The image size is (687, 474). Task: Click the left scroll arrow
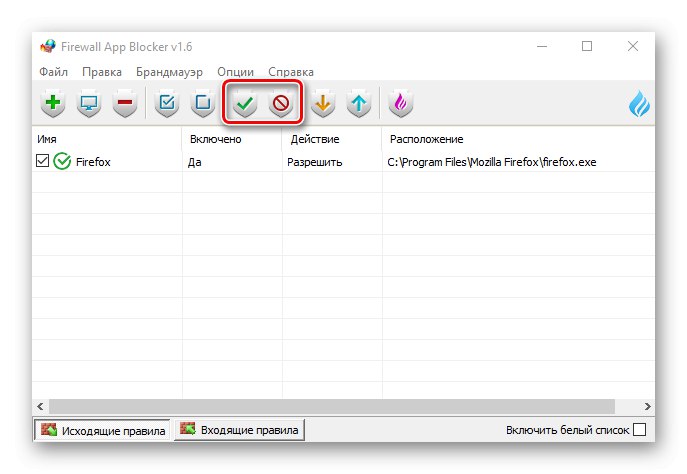[x=40, y=406]
